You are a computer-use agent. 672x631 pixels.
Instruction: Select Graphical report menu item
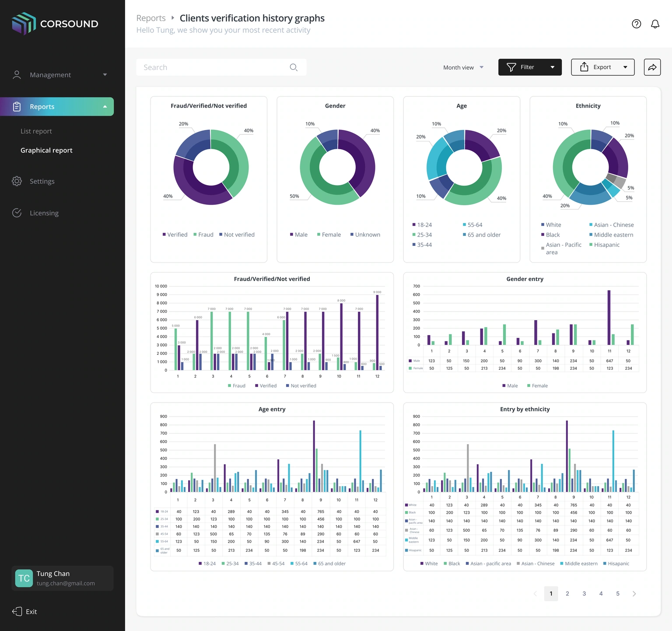(x=46, y=150)
